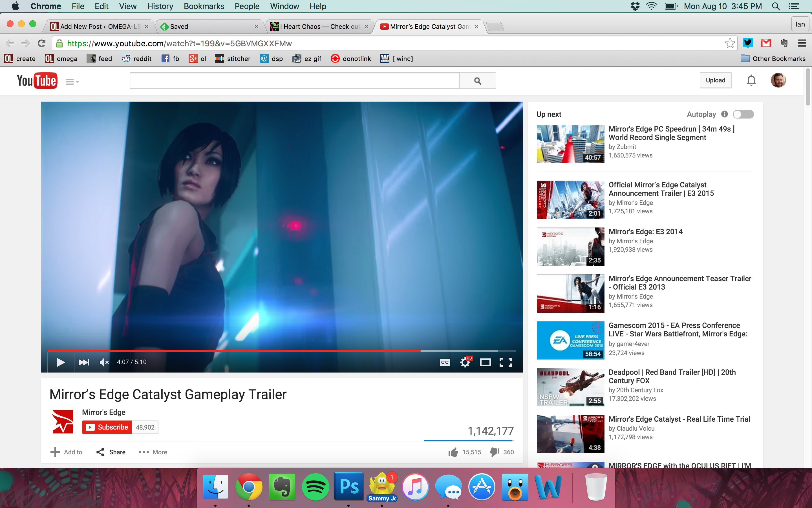Focus the YouTube search box

point(294,81)
